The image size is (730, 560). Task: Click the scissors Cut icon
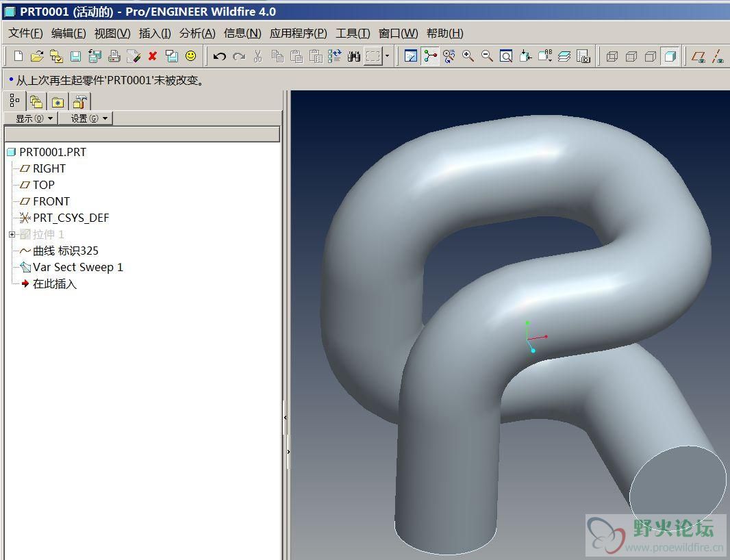tap(258, 56)
